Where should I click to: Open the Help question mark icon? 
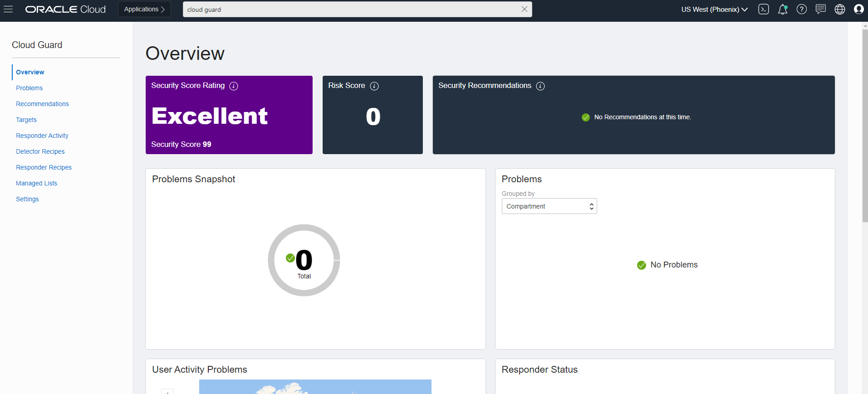pyautogui.click(x=802, y=9)
